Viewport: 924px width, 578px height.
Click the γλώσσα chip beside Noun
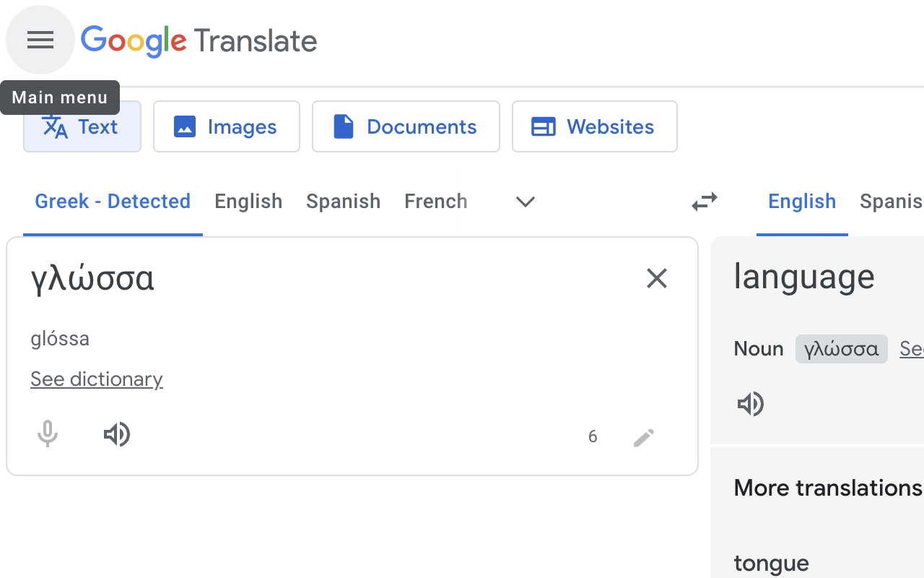842,349
